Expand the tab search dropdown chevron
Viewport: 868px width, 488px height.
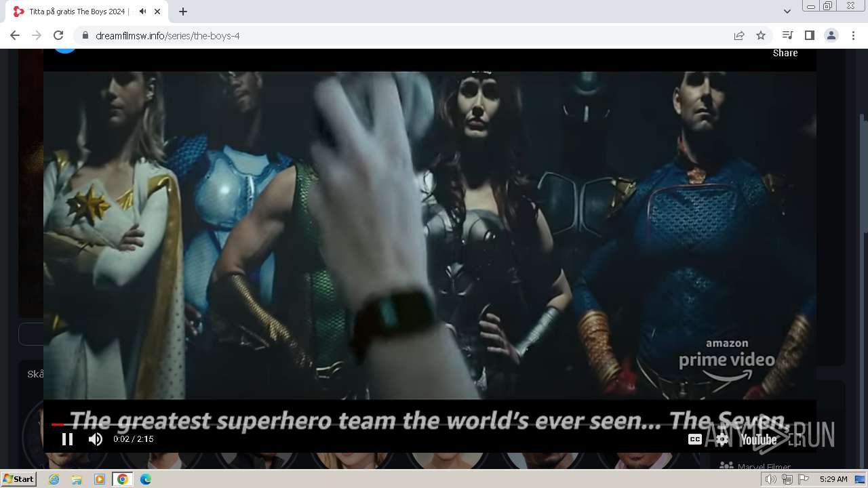click(787, 12)
